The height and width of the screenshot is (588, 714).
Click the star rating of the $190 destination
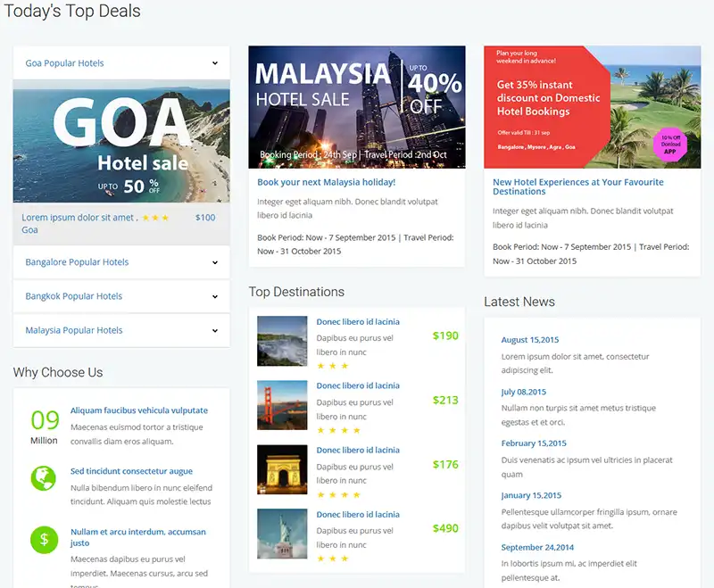[332, 366]
